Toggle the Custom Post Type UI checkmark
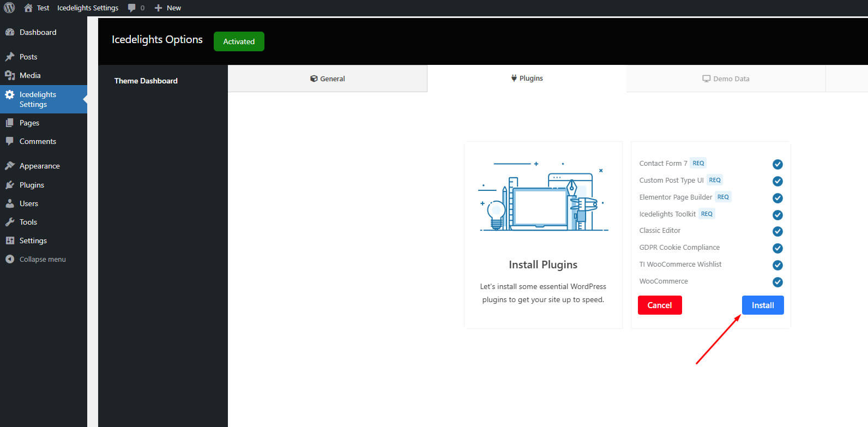 coord(777,181)
